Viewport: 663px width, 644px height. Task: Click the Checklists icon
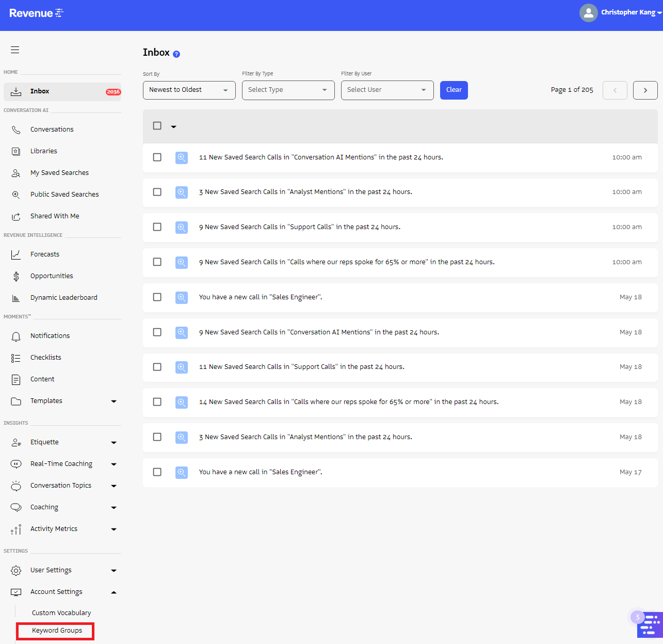[15, 357]
